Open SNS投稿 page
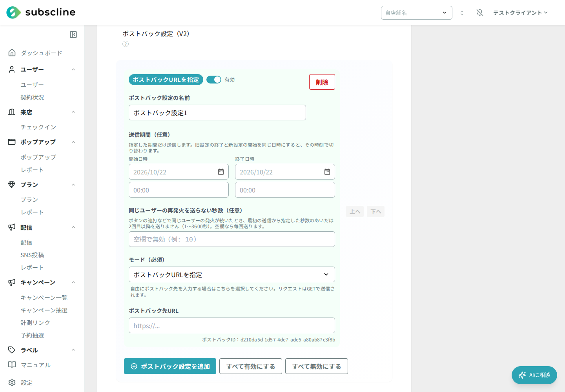This screenshot has height=392, width=565. point(32,255)
